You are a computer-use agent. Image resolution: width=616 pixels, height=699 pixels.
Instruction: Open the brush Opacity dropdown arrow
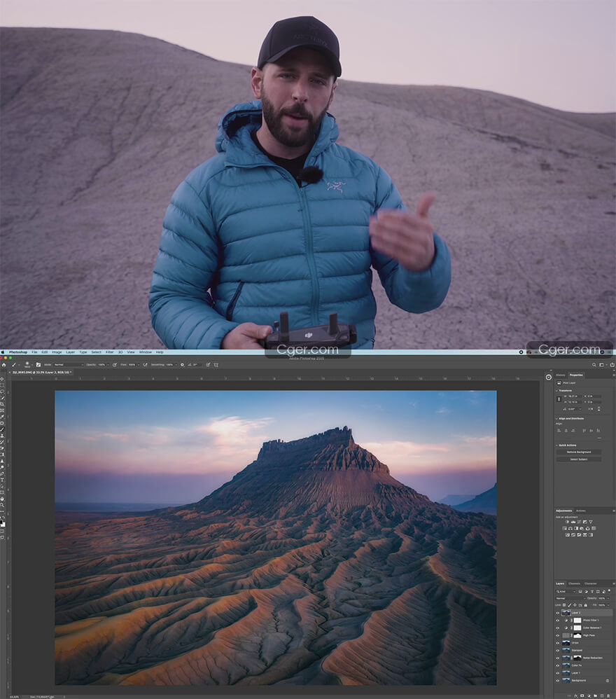click(x=108, y=365)
